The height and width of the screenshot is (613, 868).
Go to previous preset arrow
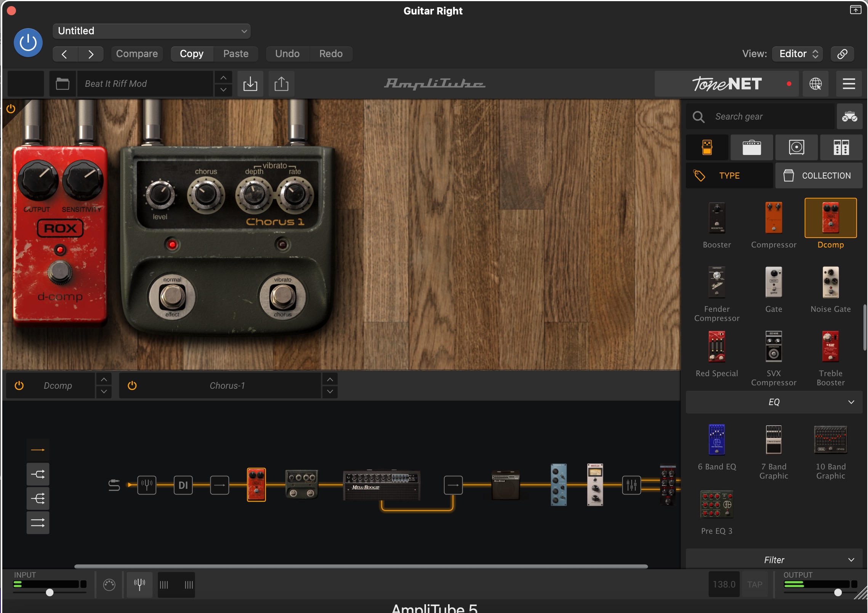tap(65, 54)
